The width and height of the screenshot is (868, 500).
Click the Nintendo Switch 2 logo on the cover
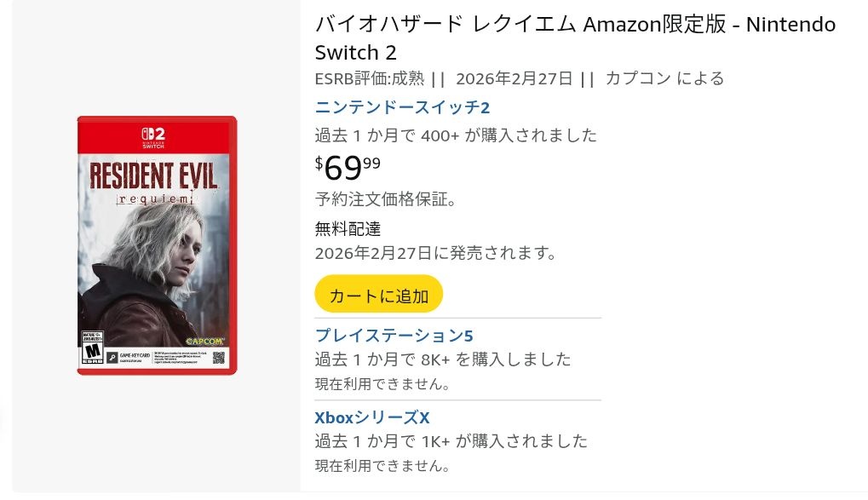coord(153,137)
